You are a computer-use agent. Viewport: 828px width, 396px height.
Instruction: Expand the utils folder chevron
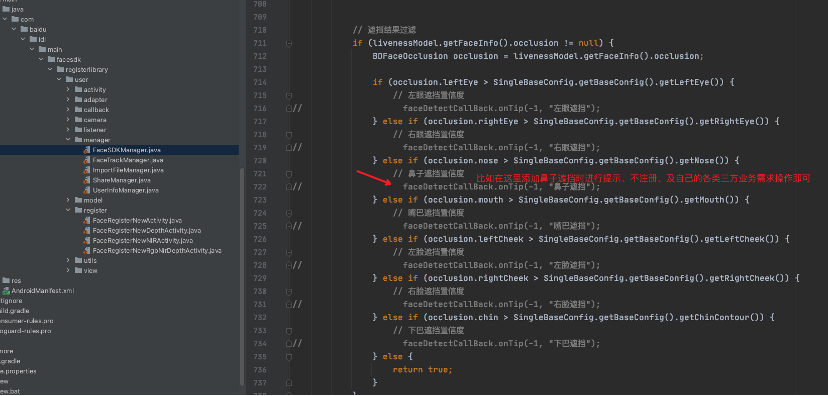[x=69, y=260]
